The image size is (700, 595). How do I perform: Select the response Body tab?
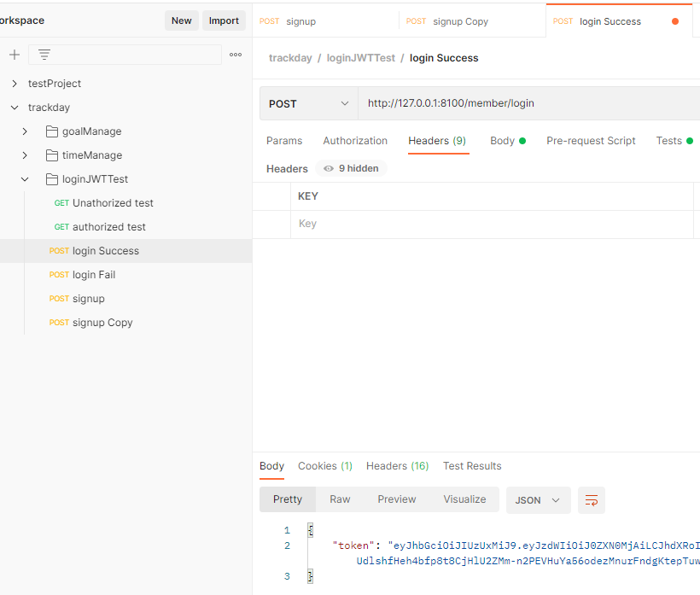click(x=271, y=466)
